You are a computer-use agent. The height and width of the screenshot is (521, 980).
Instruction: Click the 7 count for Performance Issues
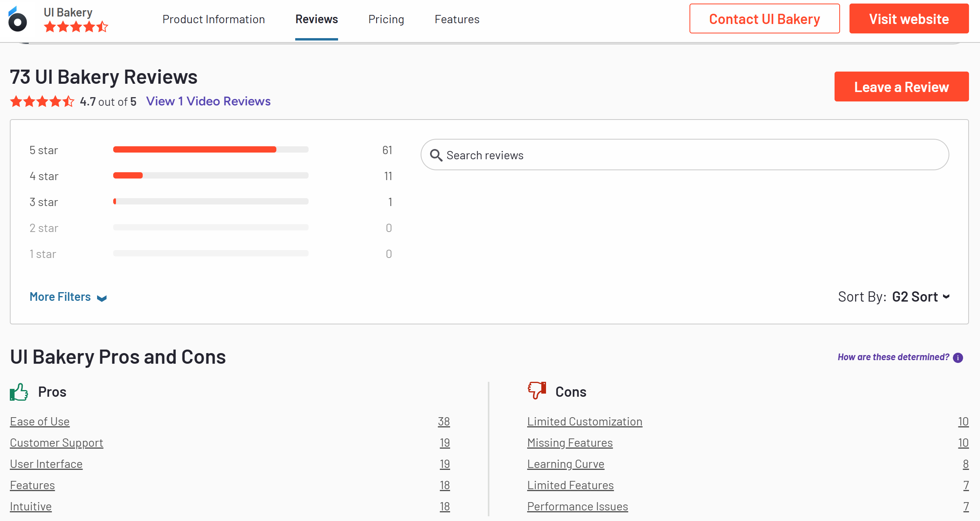tap(966, 506)
